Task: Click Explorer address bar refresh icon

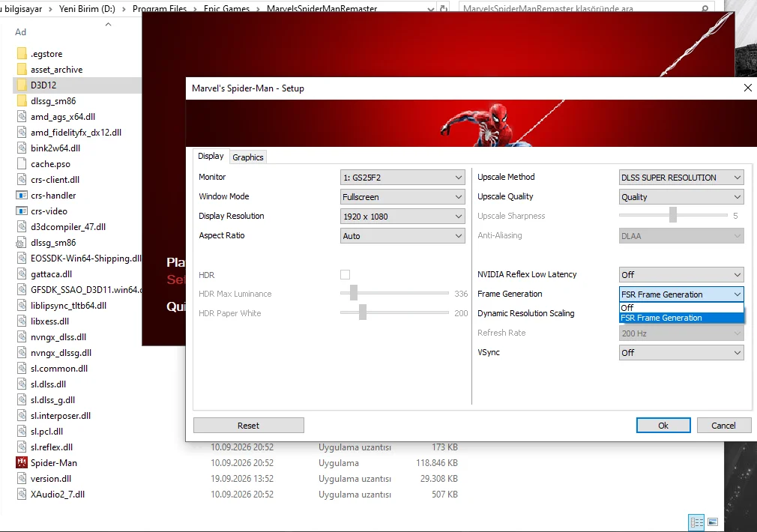Action: (x=443, y=8)
